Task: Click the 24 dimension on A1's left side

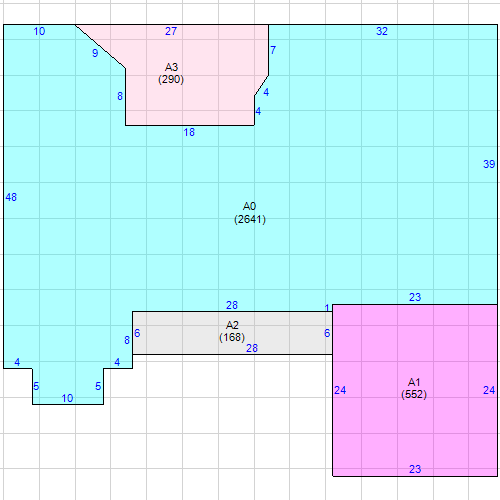Action: 340,390
